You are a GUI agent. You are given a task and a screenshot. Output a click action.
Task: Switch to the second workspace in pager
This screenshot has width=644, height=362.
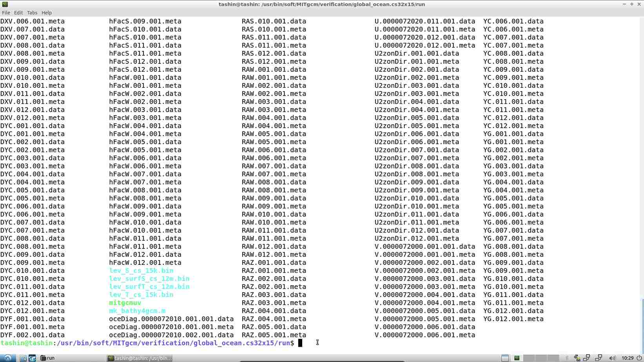(529, 358)
